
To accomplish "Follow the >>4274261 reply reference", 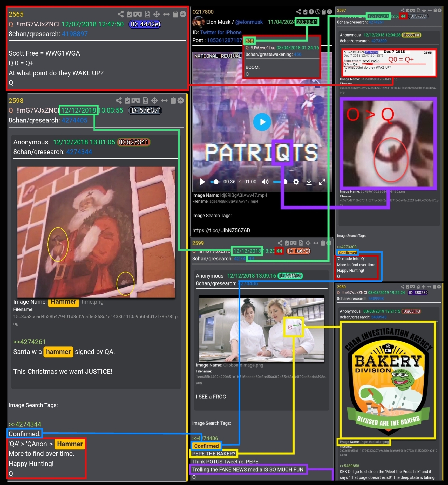I will tap(29, 342).
